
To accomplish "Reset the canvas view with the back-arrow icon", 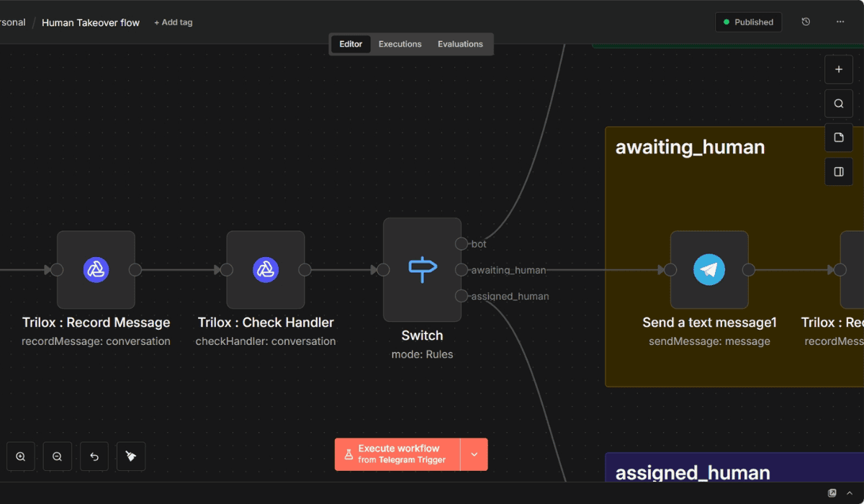I will (x=94, y=456).
